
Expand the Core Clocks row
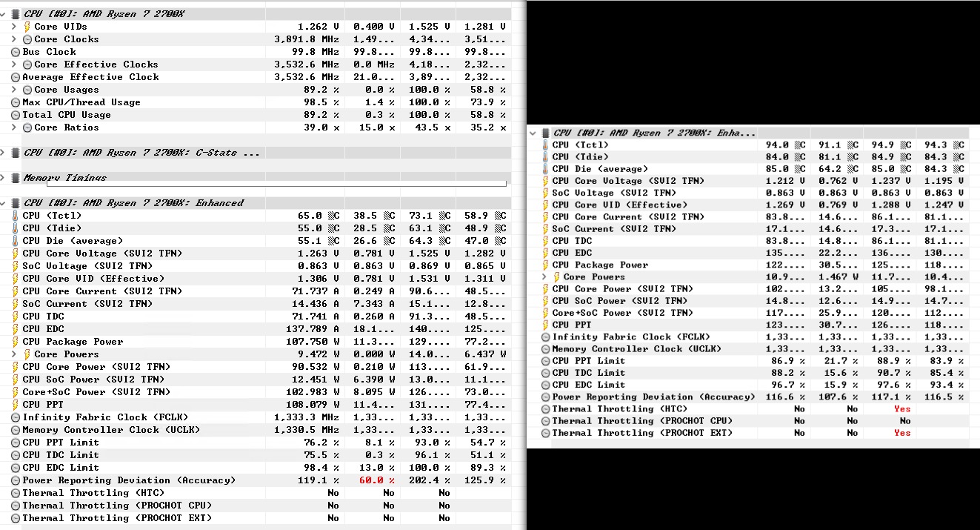click(14, 39)
